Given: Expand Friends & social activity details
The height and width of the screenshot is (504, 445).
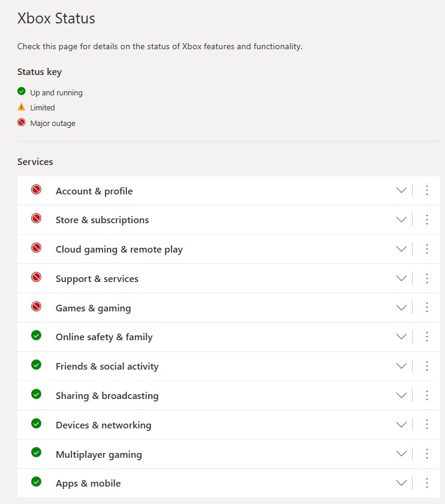Looking at the screenshot, I should pos(401,365).
